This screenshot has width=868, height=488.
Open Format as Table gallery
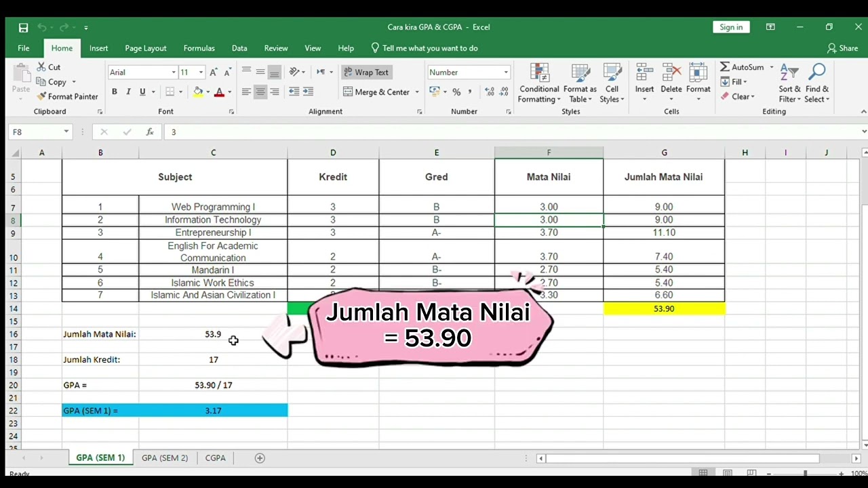click(580, 83)
